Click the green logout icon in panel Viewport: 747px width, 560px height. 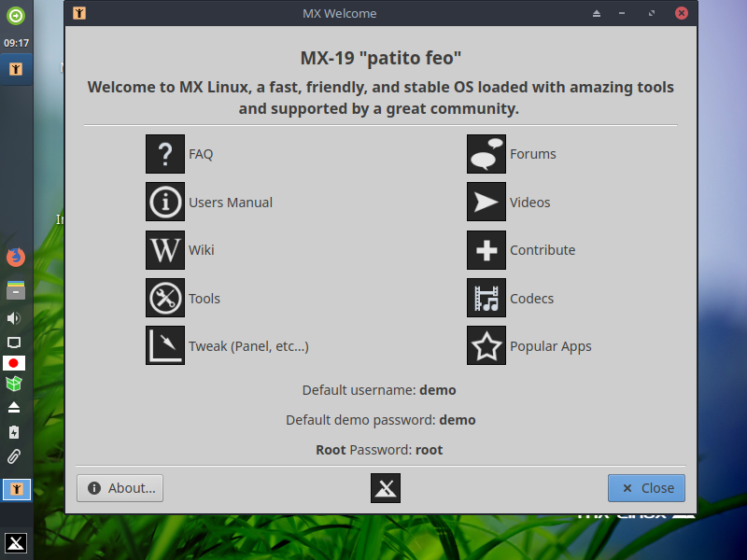click(x=16, y=16)
